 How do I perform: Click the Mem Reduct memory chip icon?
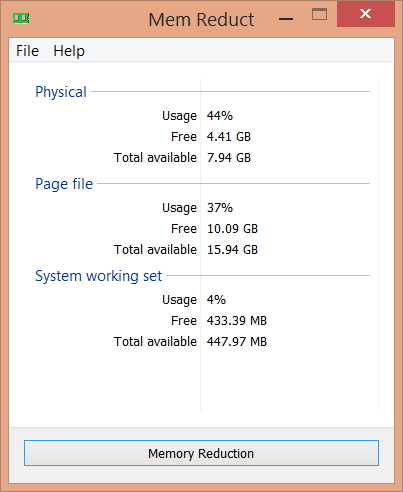21,18
